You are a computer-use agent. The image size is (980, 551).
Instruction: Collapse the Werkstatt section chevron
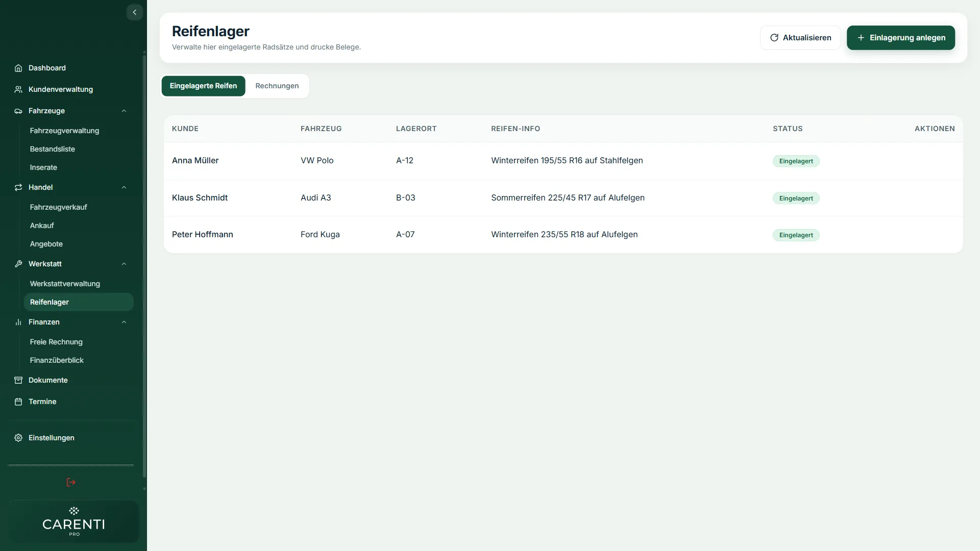pos(124,264)
